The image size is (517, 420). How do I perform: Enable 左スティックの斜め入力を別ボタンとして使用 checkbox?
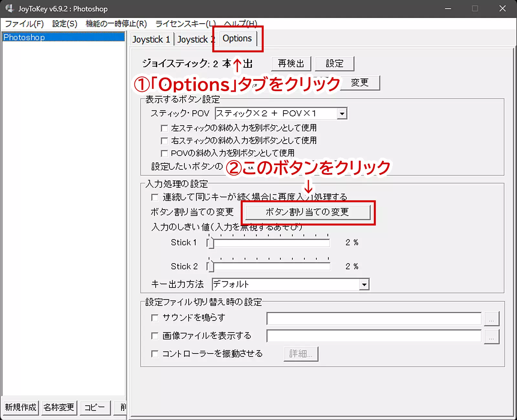coord(164,128)
